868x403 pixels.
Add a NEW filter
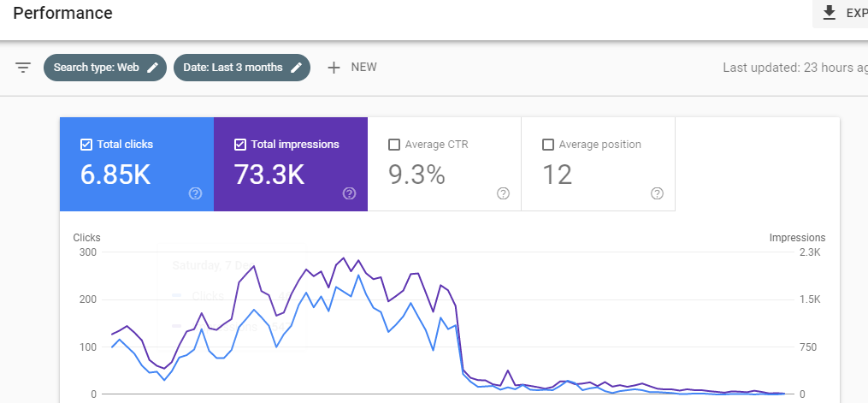point(352,68)
